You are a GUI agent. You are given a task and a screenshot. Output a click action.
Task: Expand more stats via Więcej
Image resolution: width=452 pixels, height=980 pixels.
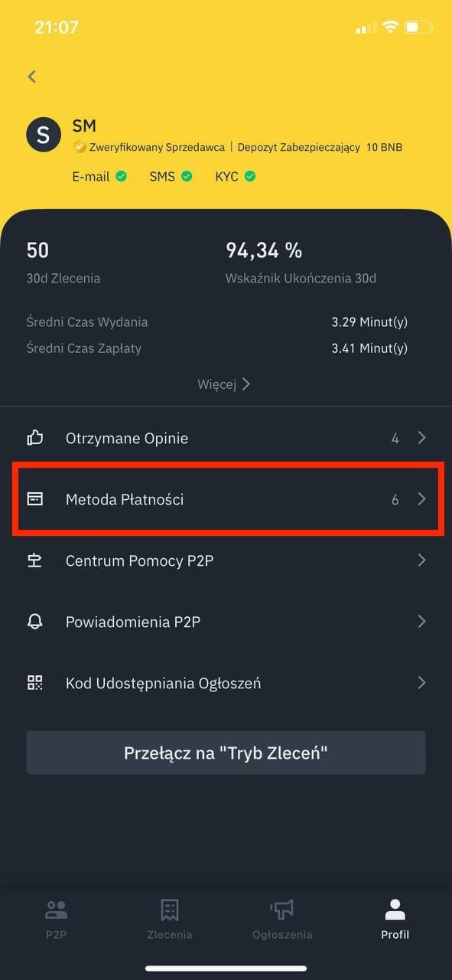point(223,384)
